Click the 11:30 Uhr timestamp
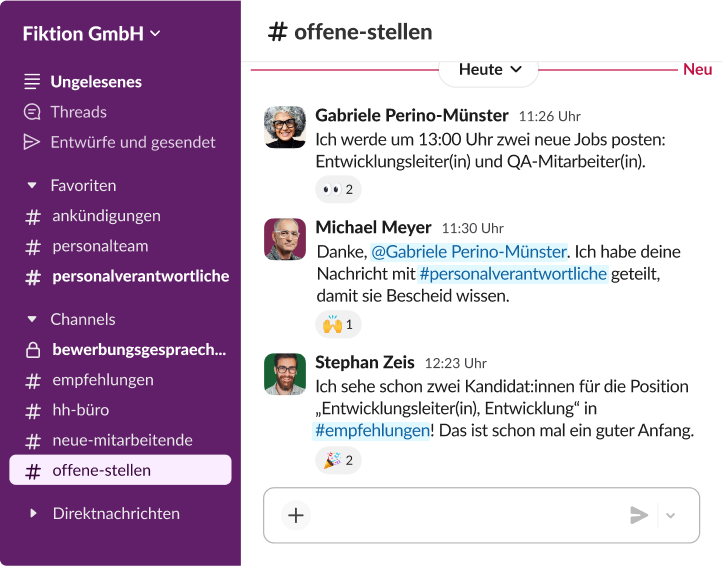The image size is (723, 566). click(x=473, y=228)
